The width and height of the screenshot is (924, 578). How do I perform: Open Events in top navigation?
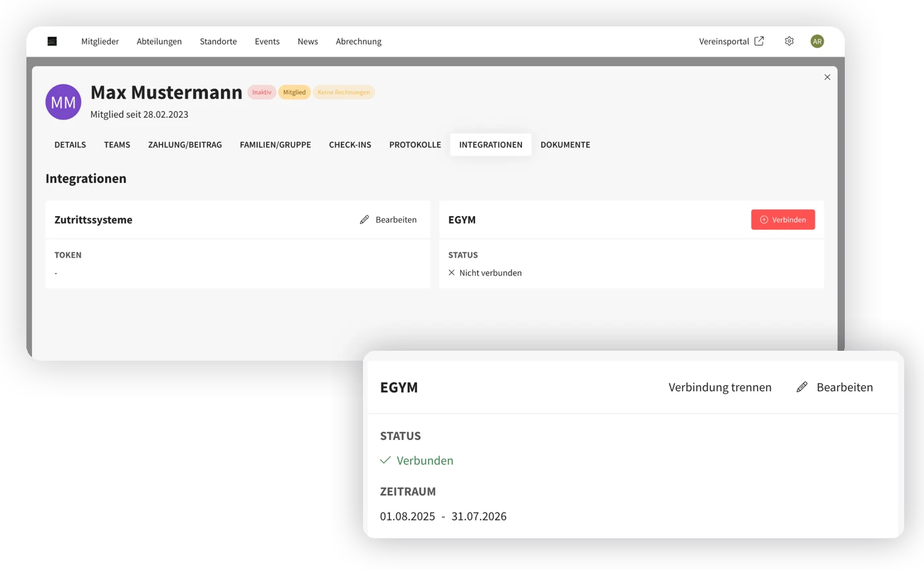pyautogui.click(x=267, y=41)
